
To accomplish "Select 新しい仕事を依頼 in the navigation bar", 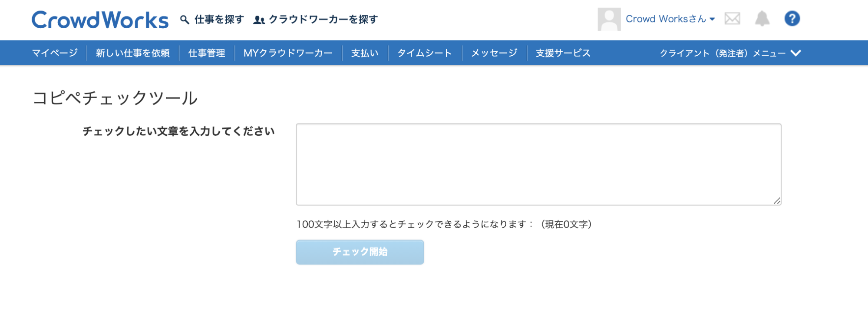I will click(133, 53).
